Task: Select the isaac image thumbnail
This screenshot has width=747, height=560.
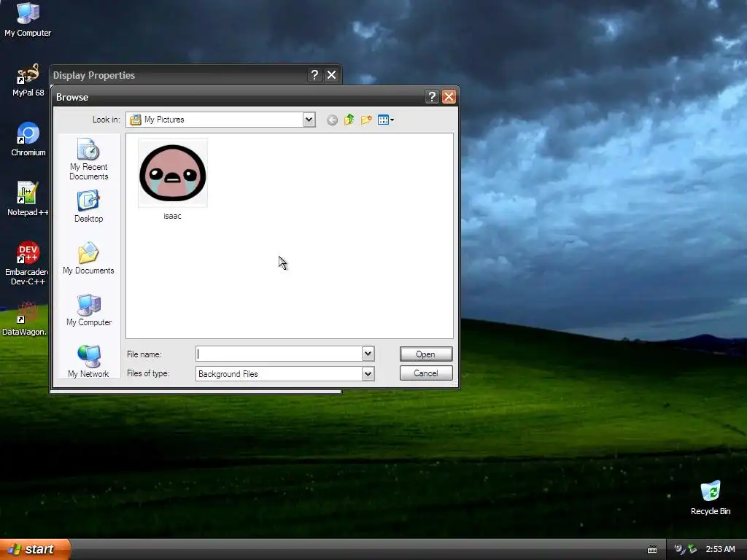Action: [x=172, y=173]
